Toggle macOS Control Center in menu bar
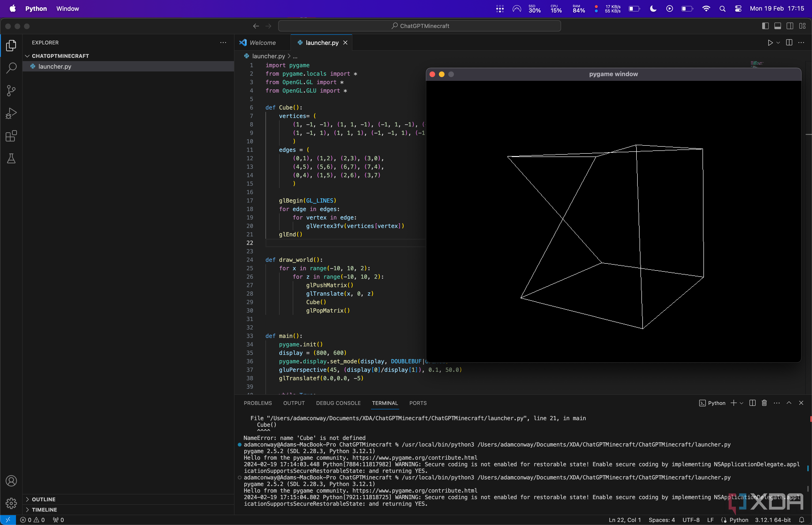The width and height of the screenshot is (812, 525). (x=738, y=8)
